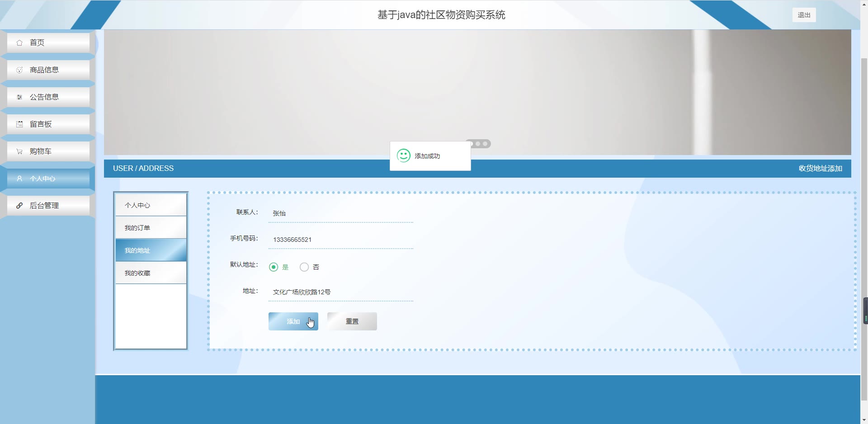Click the smiley icon in 添加成功 popup
868x424 pixels.
pos(403,155)
